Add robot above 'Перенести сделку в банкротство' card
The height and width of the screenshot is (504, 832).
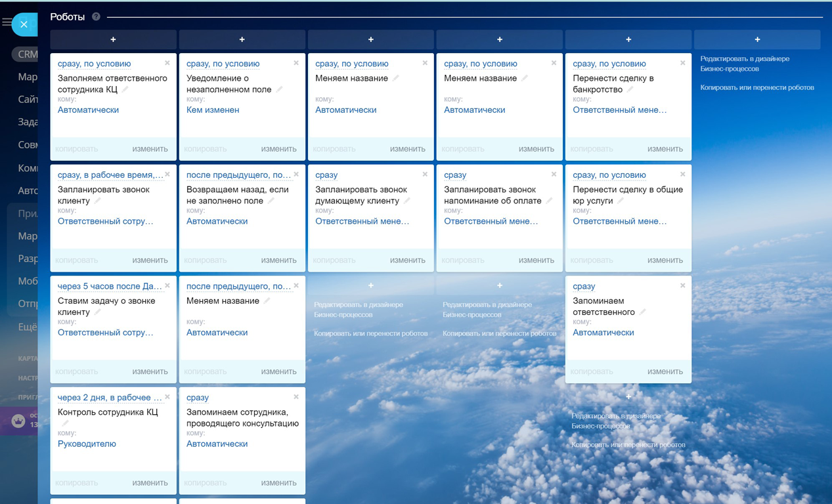(x=628, y=39)
